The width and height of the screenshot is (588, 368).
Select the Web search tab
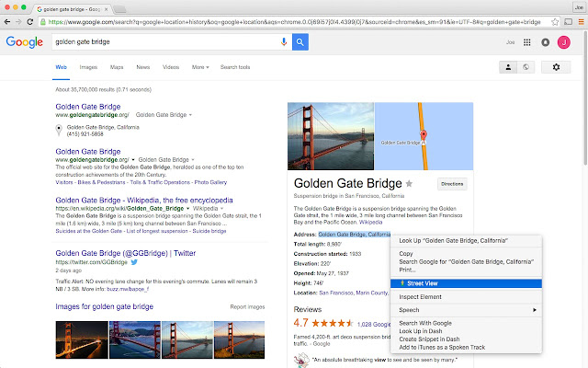(62, 67)
